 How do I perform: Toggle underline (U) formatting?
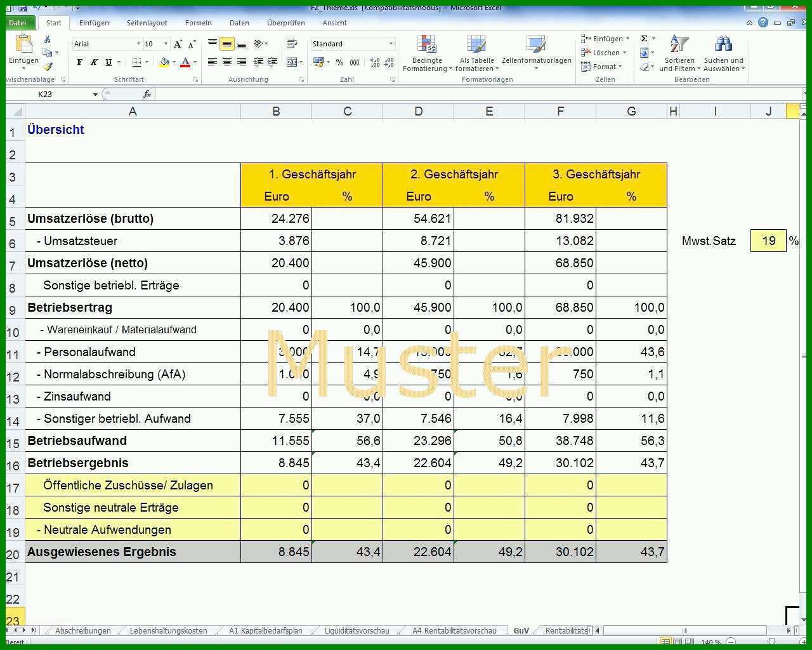(108, 62)
